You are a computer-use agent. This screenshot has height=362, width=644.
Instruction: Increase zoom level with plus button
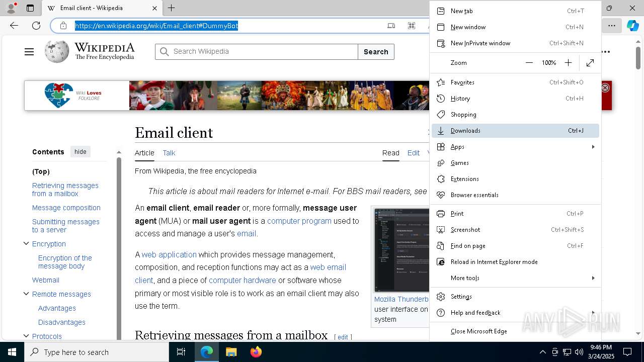(x=568, y=63)
